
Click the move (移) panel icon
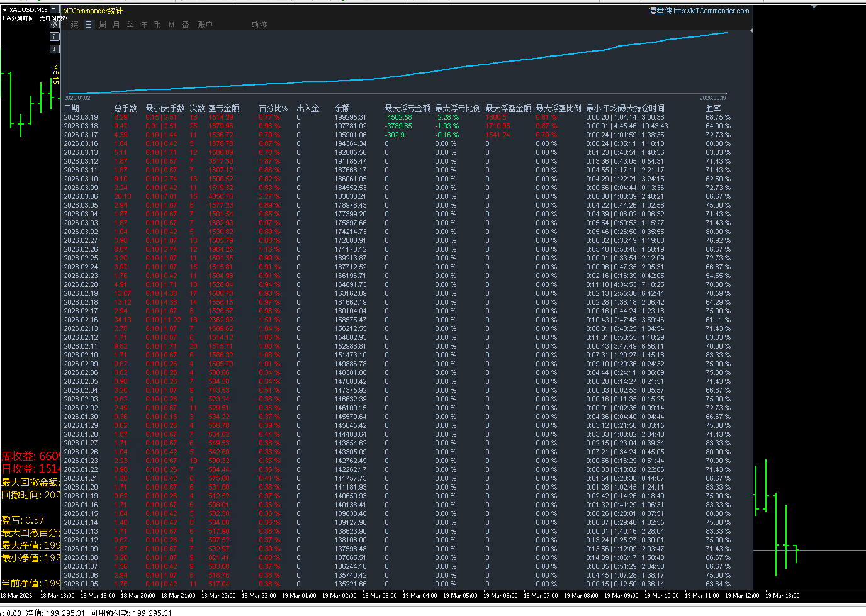click(55, 23)
